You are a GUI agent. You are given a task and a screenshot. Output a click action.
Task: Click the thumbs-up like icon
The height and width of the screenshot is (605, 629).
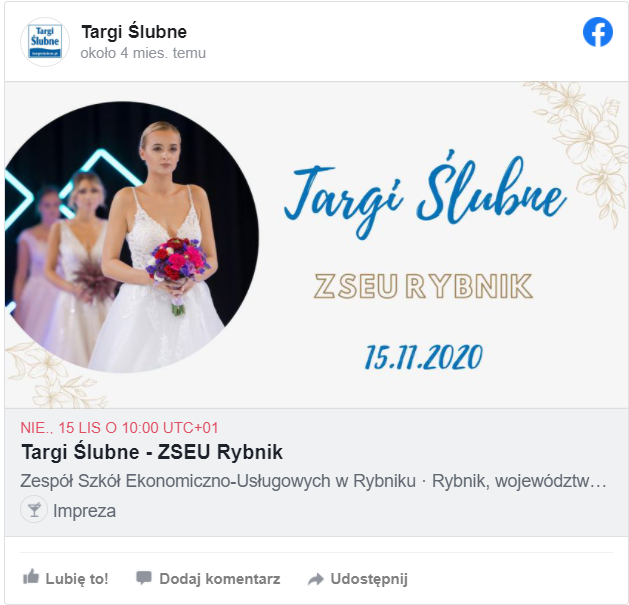31,577
